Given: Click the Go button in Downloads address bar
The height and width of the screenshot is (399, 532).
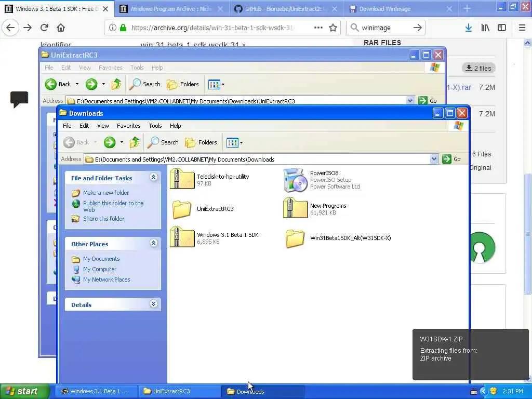Looking at the screenshot, I should (x=453, y=159).
